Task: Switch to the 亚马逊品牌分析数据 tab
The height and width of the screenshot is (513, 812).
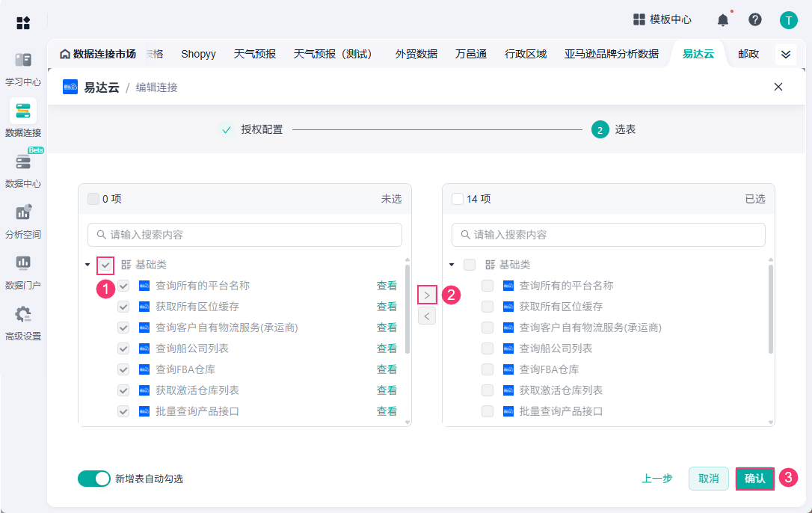Action: 612,54
